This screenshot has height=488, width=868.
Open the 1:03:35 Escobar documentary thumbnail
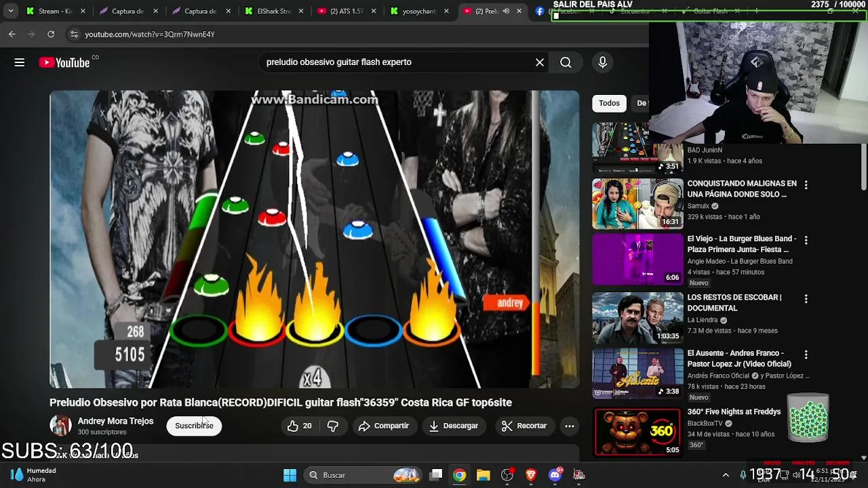[637, 317]
